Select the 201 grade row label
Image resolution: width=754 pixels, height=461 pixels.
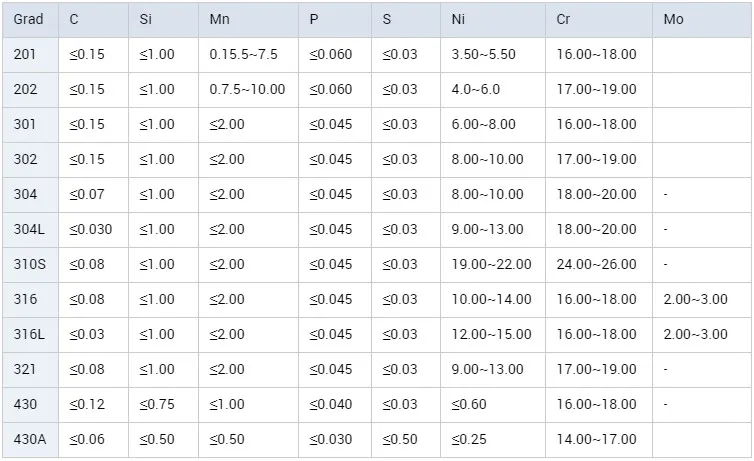(x=25, y=54)
